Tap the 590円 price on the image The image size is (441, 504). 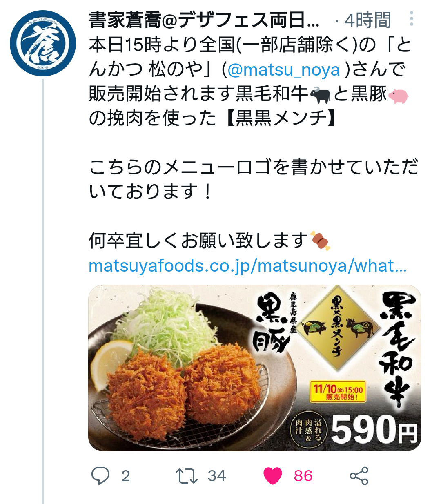(374, 430)
